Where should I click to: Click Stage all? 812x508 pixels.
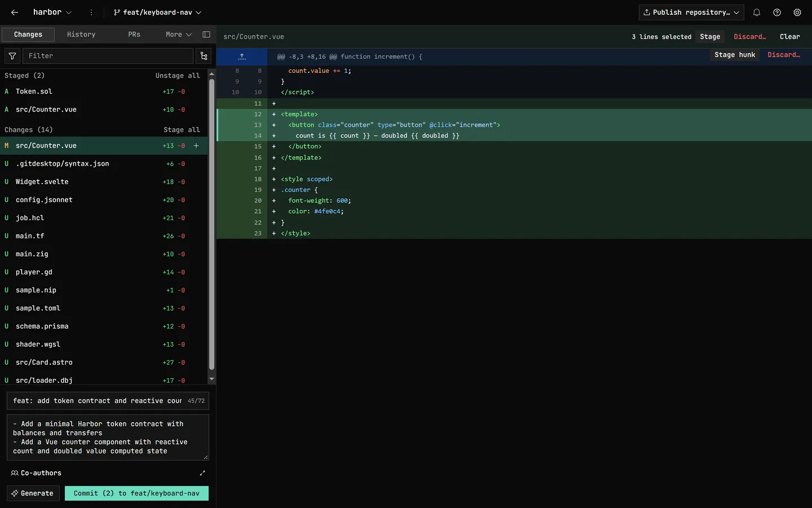(182, 130)
